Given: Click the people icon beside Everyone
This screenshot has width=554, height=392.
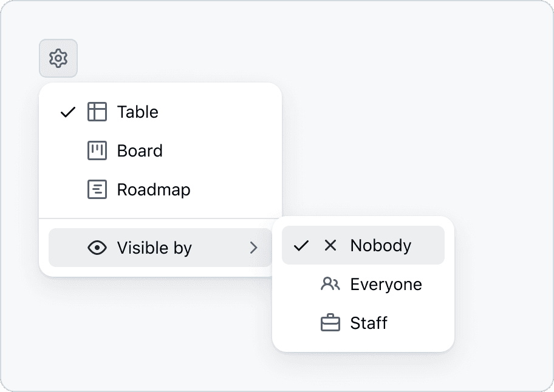Looking at the screenshot, I should pos(330,284).
